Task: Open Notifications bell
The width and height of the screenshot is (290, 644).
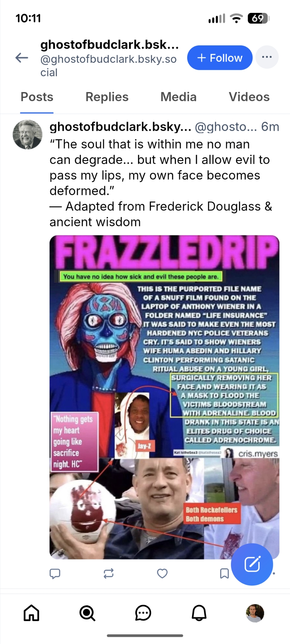Action: (199, 613)
